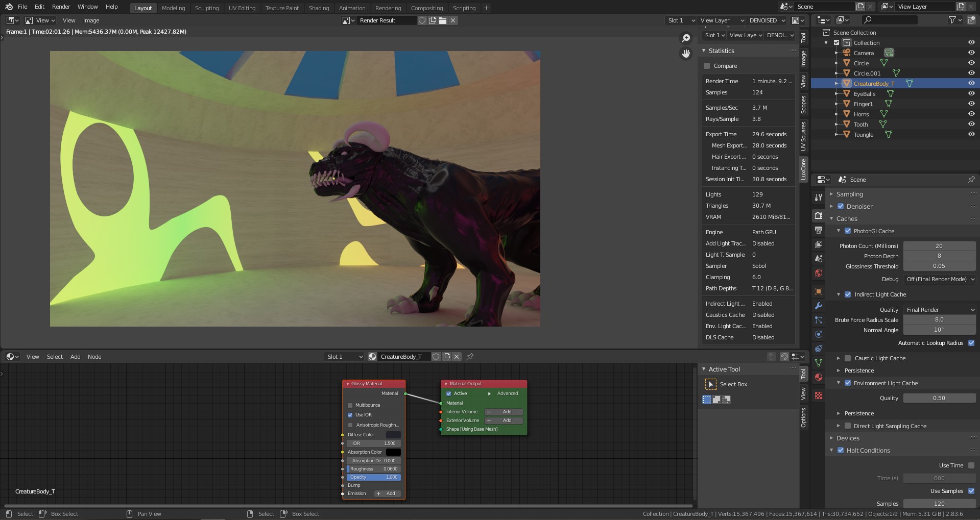This screenshot has height=520, width=980.
Task: Click the Select Box tool icon
Action: point(710,384)
